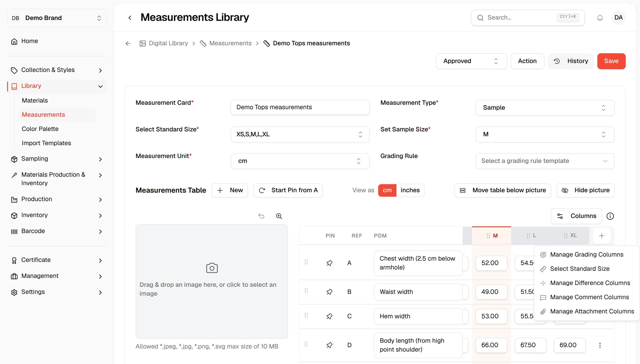Open the Measurement Unit cm dropdown
Viewport: 640px width, 364px height.
tap(300, 161)
